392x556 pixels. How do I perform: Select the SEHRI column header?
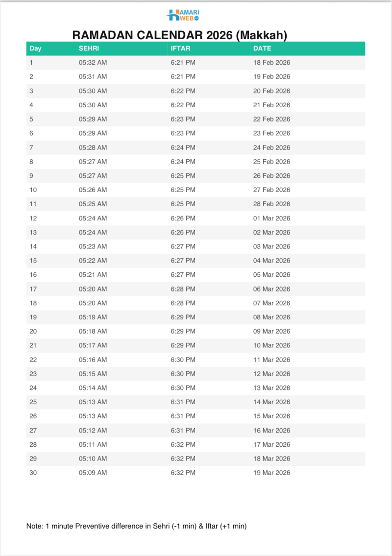pyautogui.click(x=89, y=48)
